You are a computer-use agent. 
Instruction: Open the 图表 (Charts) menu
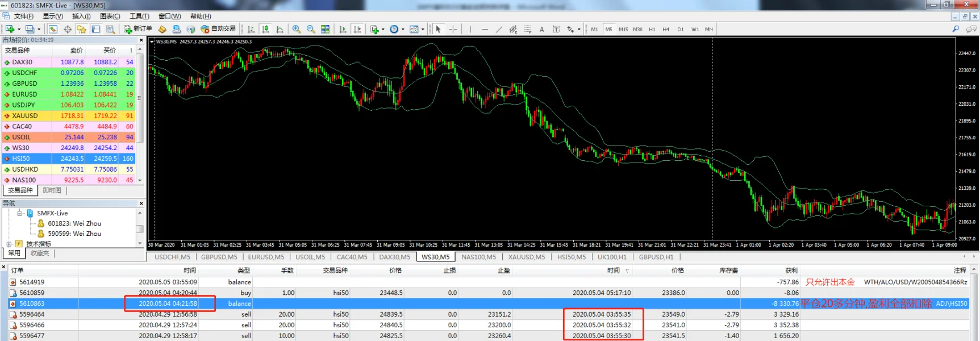(x=110, y=16)
